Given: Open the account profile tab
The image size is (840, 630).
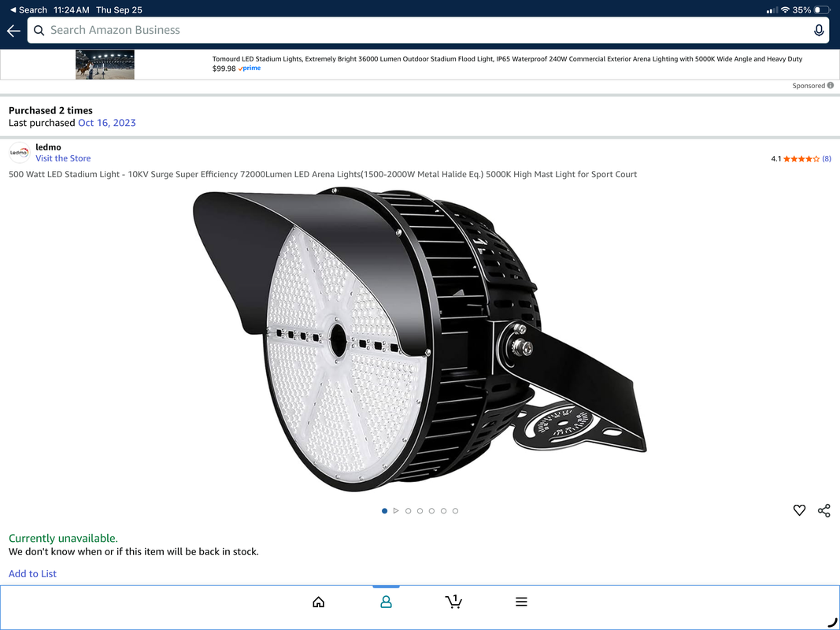Looking at the screenshot, I should pos(386,602).
